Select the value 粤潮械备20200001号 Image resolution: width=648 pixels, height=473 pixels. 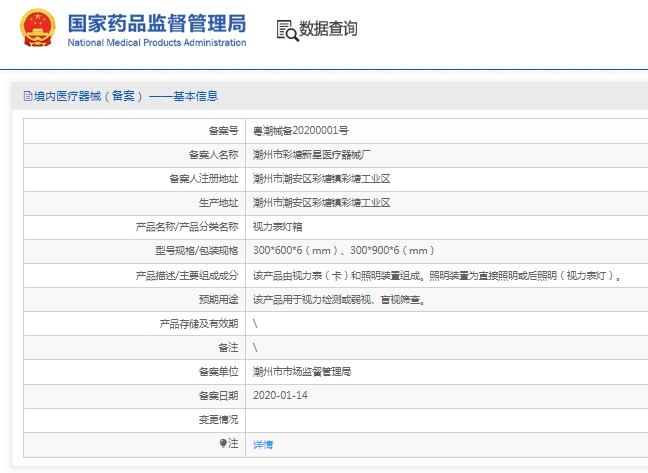click(x=300, y=131)
